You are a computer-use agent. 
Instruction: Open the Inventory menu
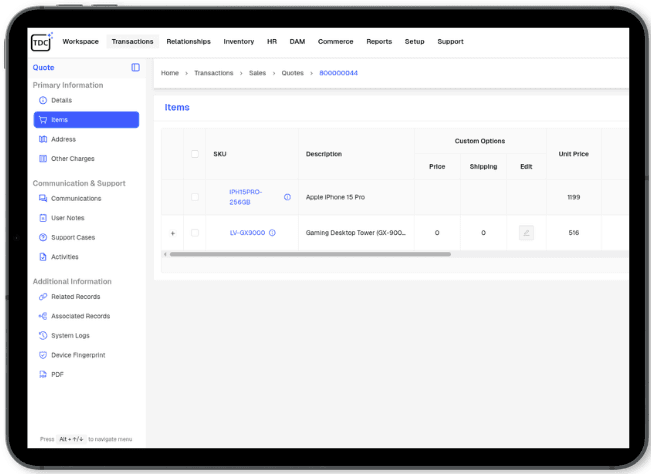[239, 42]
